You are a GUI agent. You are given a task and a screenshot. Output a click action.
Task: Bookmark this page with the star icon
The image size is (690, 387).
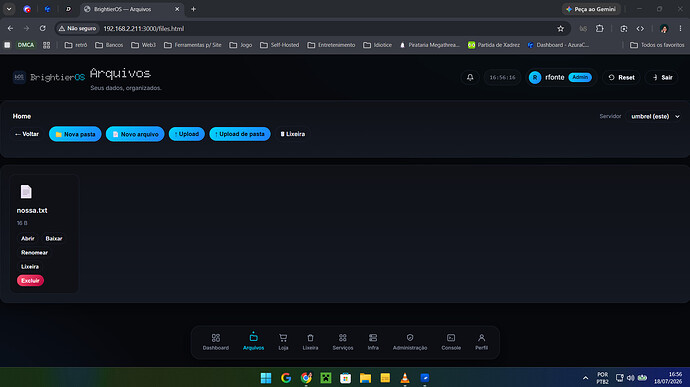[x=560, y=29]
